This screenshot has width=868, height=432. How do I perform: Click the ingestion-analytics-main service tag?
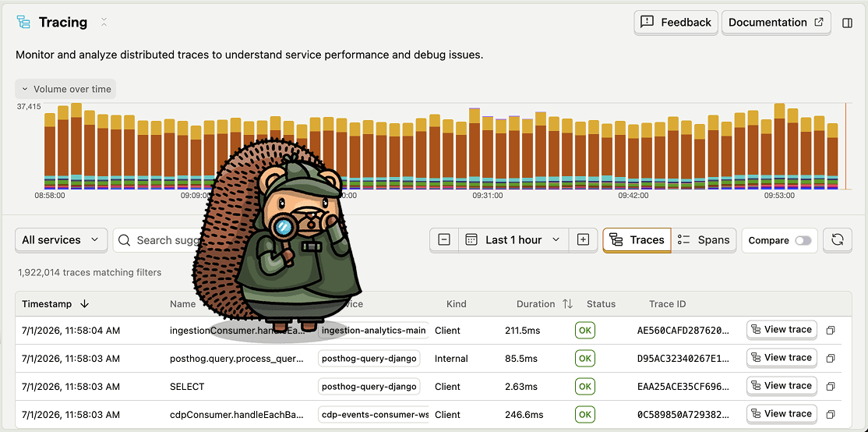tap(374, 331)
